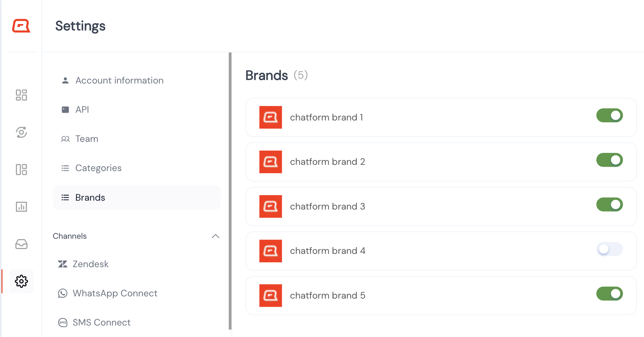The width and height of the screenshot is (644, 337).
Task: Select the automation orbit icon in sidebar
Action: coord(21,132)
